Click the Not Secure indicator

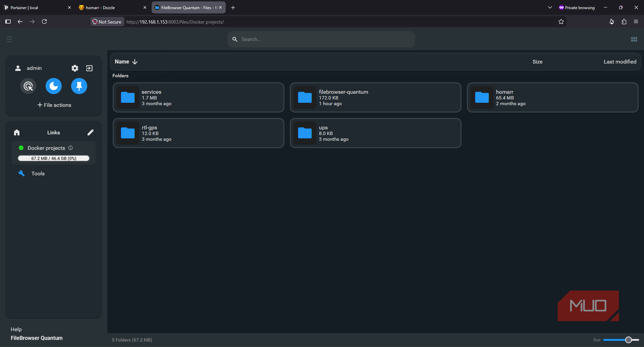pos(107,22)
